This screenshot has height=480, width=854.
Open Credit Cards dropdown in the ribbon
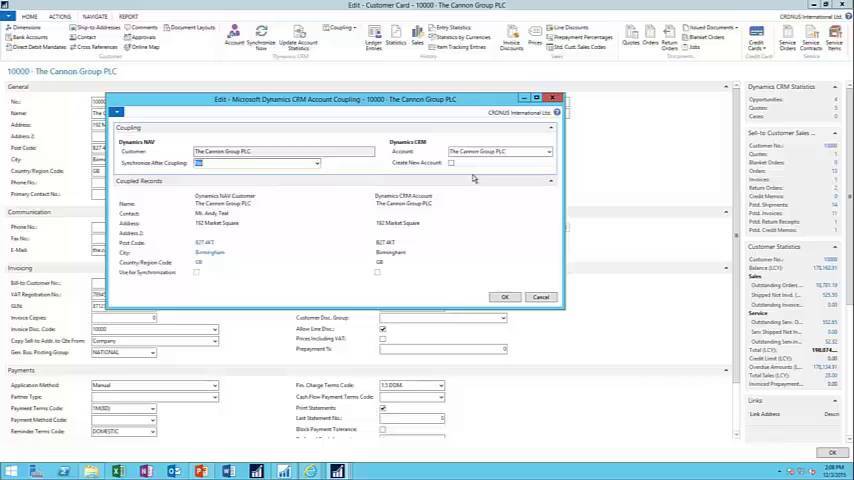pyautogui.click(x=757, y=37)
